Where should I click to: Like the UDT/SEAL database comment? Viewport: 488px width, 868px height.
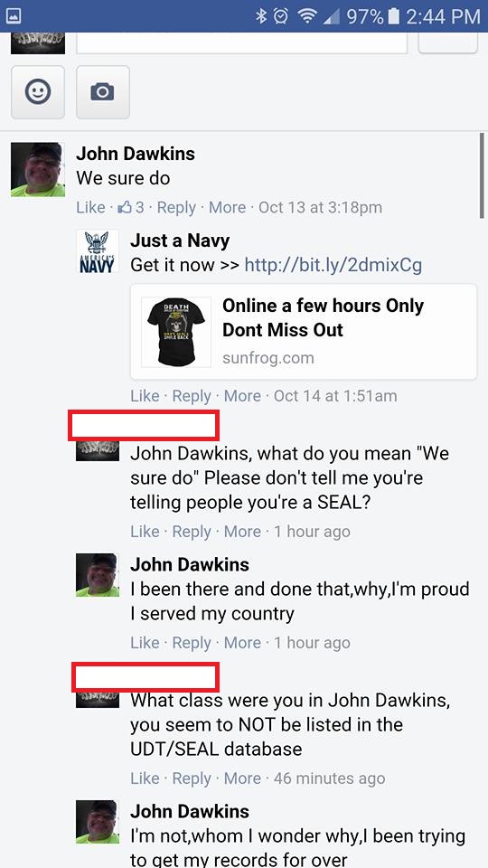tap(145, 778)
